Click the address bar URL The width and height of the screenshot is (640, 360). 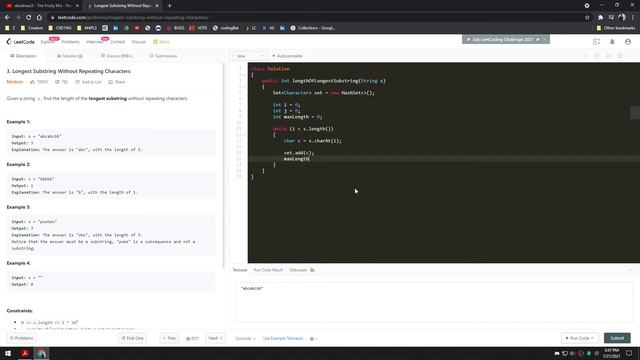coord(133,18)
